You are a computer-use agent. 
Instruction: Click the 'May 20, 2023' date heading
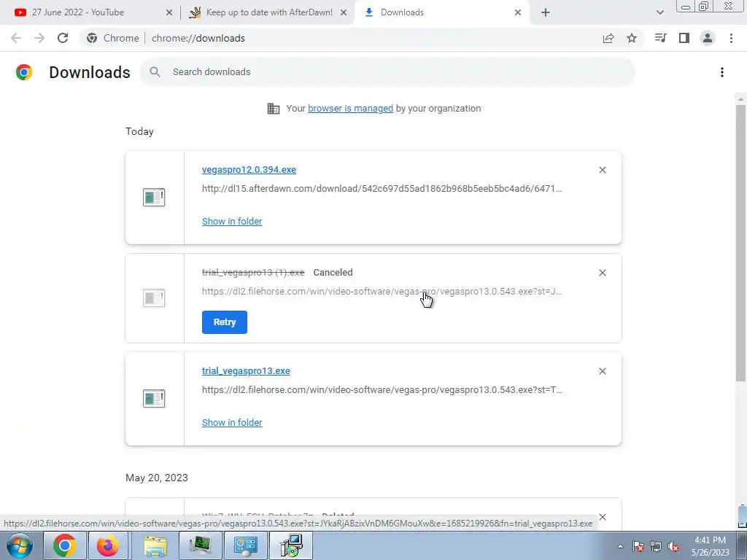point(157,478)
